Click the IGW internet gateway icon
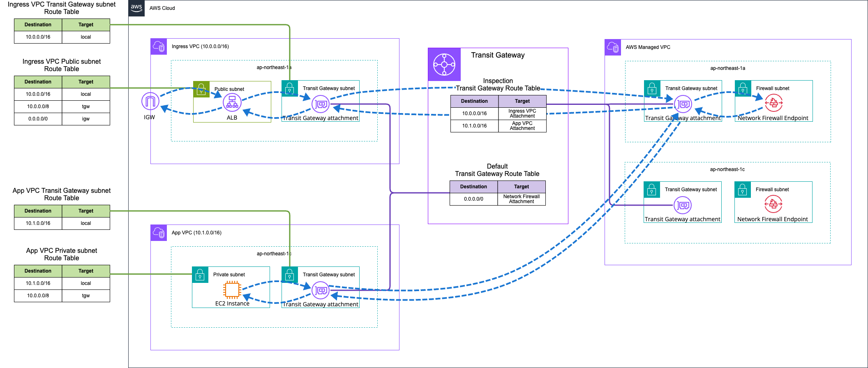Viewport: 868px width, 368px height. tap(150, 101)
